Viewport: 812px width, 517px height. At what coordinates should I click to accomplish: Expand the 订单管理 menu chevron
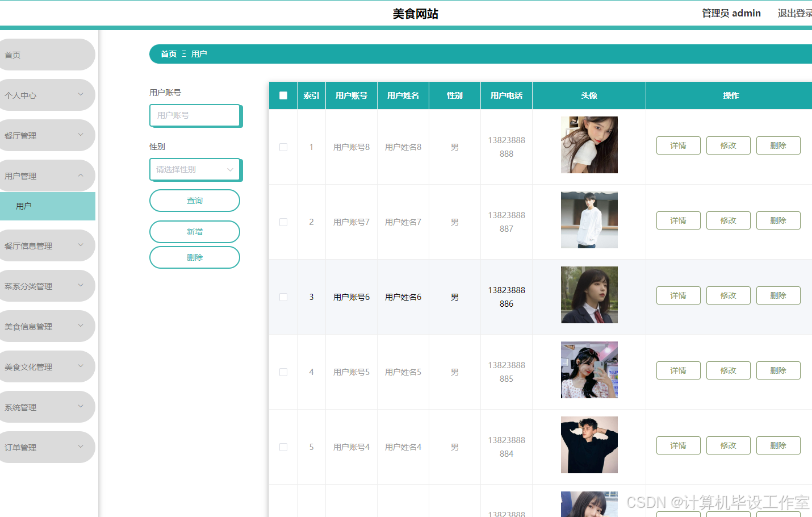pos(81,447)
